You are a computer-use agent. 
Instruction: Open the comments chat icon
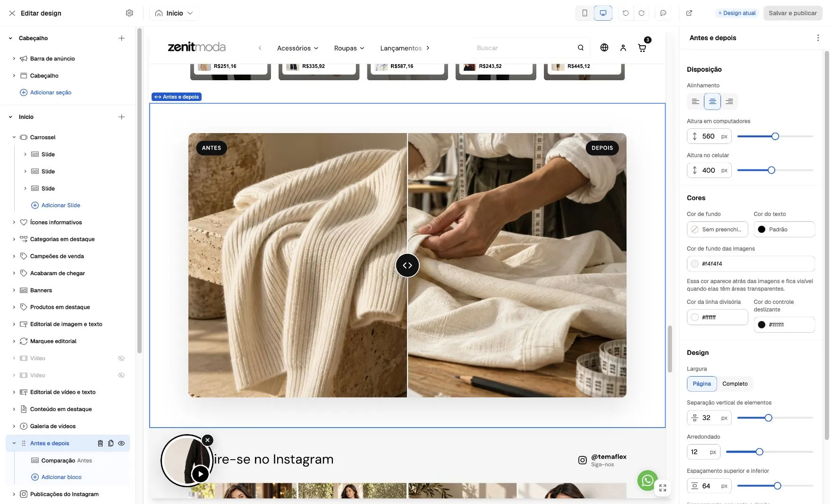663,13
